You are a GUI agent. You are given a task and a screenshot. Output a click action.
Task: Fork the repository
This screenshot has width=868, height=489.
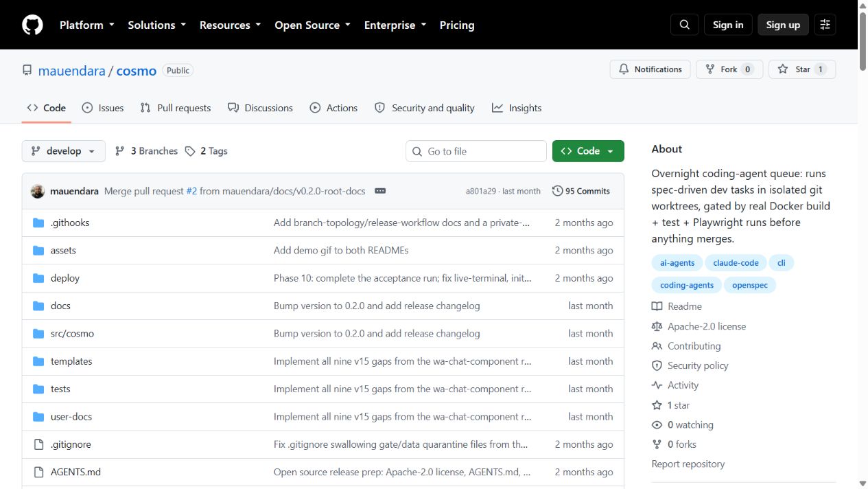pyautogui.click(x=729, y=69)
